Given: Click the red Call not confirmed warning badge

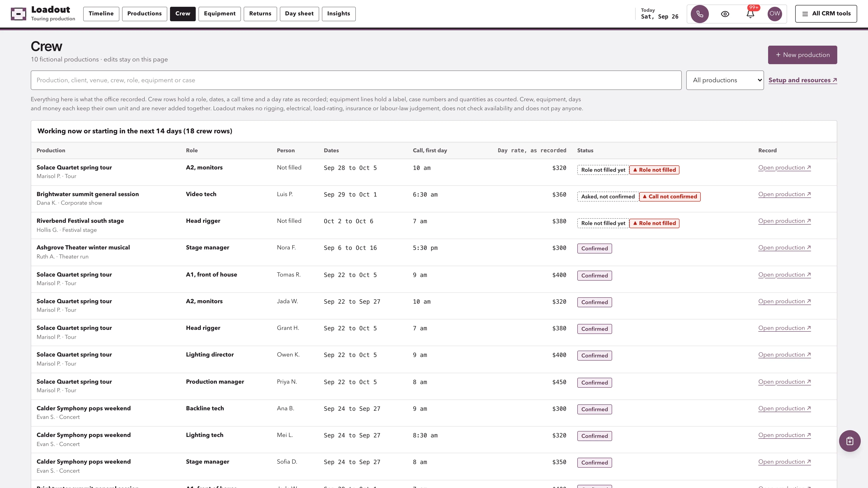Looking at the screenshot, I should 670,197.
